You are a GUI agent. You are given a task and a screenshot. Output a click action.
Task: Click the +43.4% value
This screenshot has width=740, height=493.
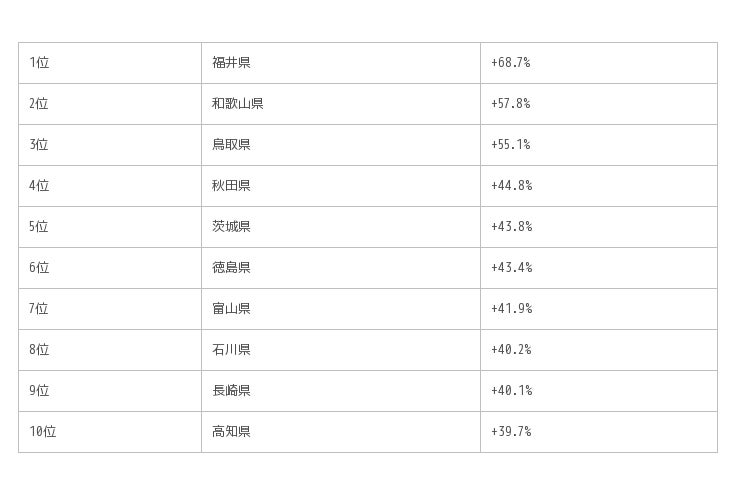[511, 268]
